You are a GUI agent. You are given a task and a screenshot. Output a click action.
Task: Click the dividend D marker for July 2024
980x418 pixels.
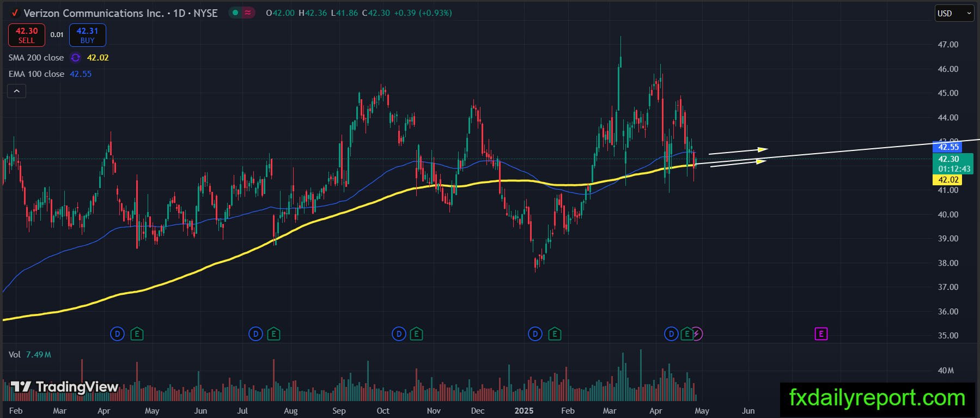coord(256,334)
